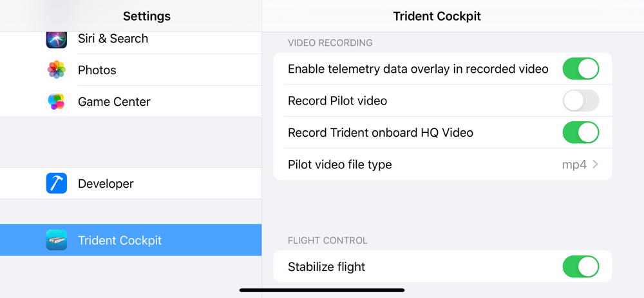
Task: Tap the Trident Cockpit page title
Action: (x=437, y=16)
